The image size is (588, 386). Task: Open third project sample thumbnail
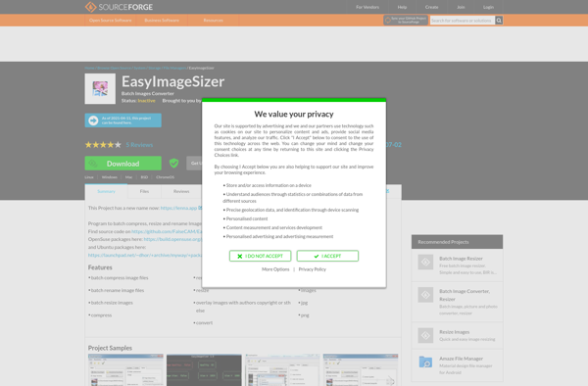[282, 370]
